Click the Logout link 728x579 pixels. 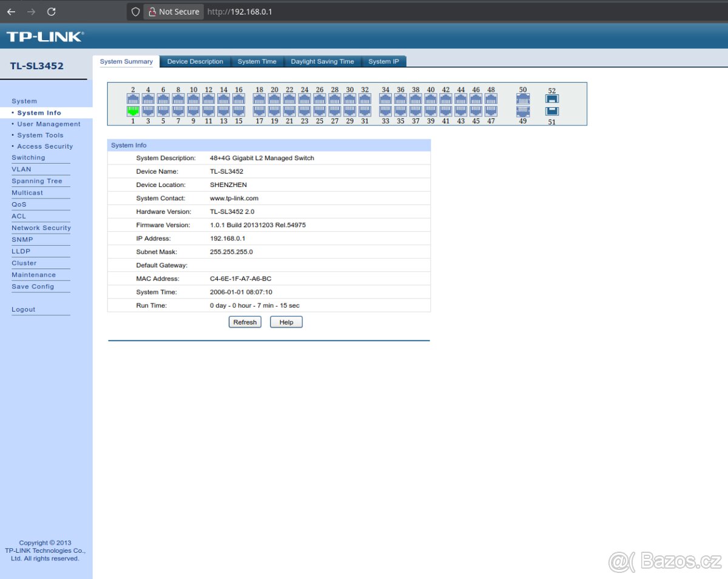pos(23,309)
